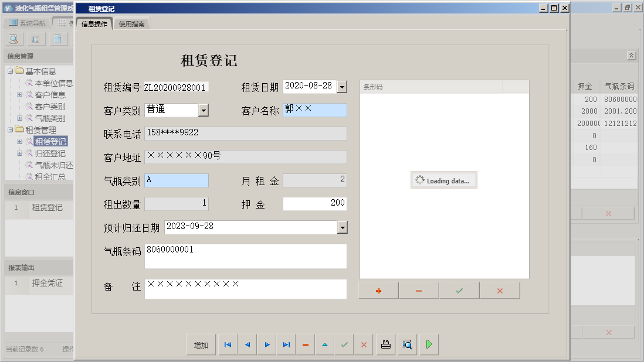
Task: Go to the previous record
Action: [247, 344]
